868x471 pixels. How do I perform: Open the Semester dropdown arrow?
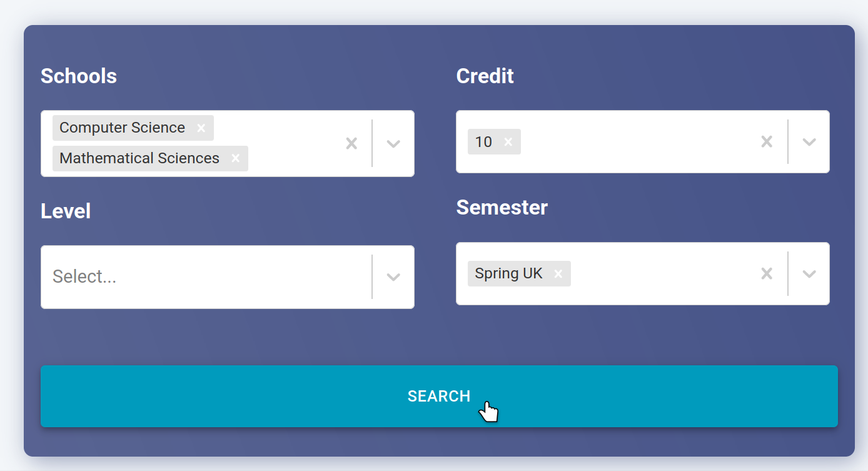click(809, 273)
